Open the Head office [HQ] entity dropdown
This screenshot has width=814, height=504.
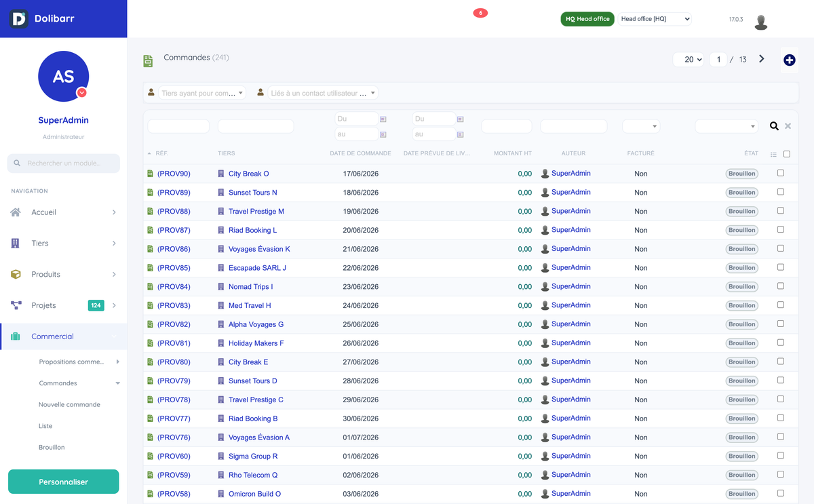(655, 19)
